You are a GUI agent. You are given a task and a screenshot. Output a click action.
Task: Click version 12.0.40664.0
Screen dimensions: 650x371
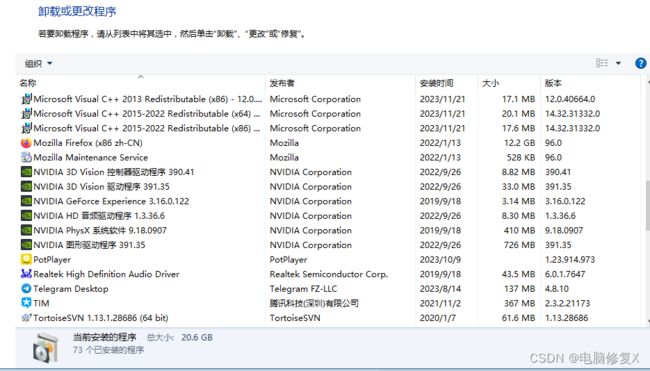point(570,99)
